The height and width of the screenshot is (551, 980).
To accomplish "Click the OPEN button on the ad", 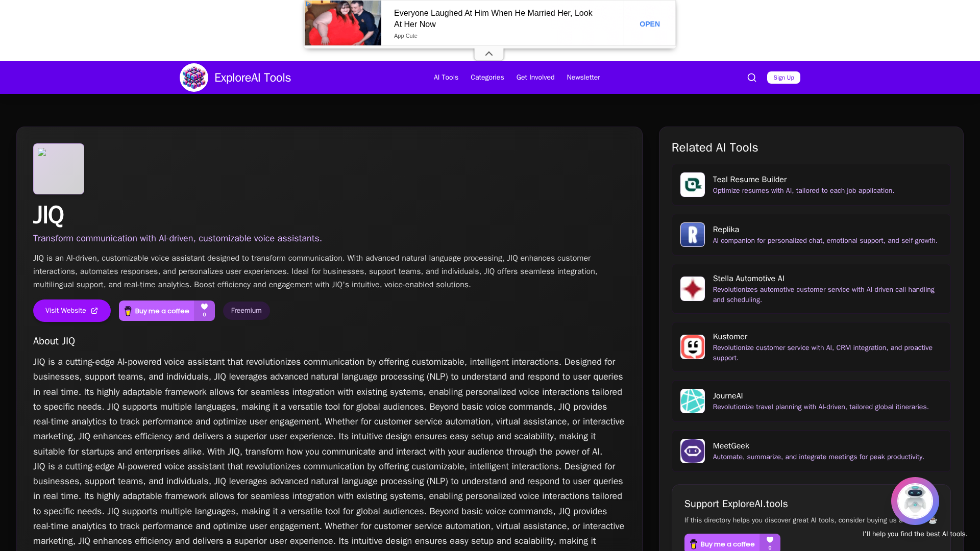I will click(649, 24).
